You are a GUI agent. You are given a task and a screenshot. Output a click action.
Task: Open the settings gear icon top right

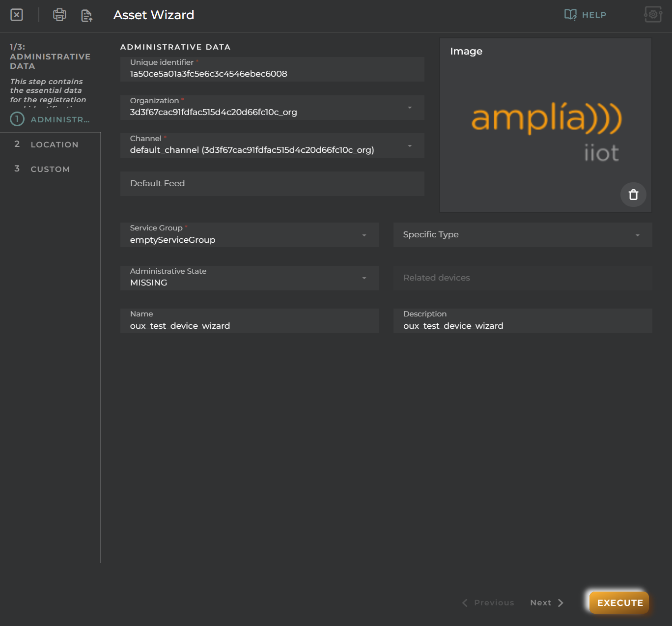(653, 14)
